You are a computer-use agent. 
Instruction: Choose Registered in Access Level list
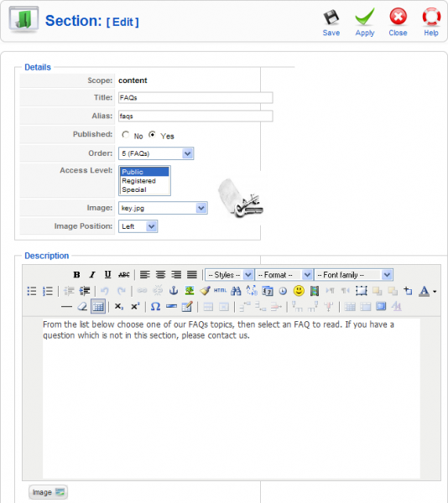point(144,181)
